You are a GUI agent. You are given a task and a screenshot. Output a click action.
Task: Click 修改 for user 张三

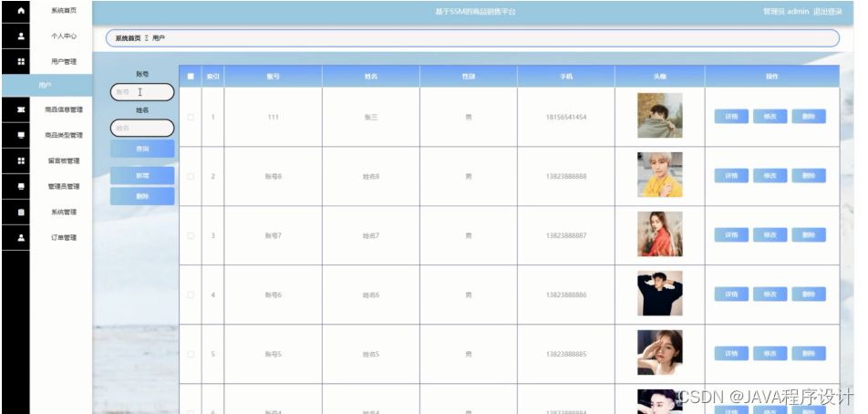pyautogui.click(x=770, y=116)
